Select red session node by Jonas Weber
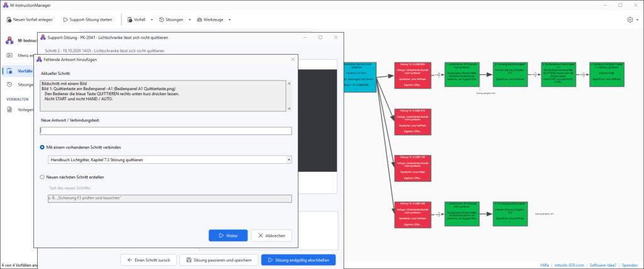 point(413,168)
